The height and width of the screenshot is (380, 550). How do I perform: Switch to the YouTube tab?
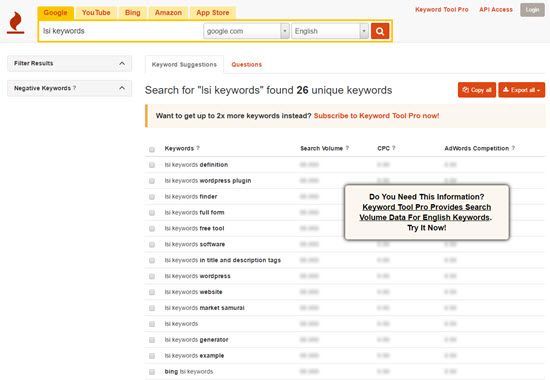point(96,13)
